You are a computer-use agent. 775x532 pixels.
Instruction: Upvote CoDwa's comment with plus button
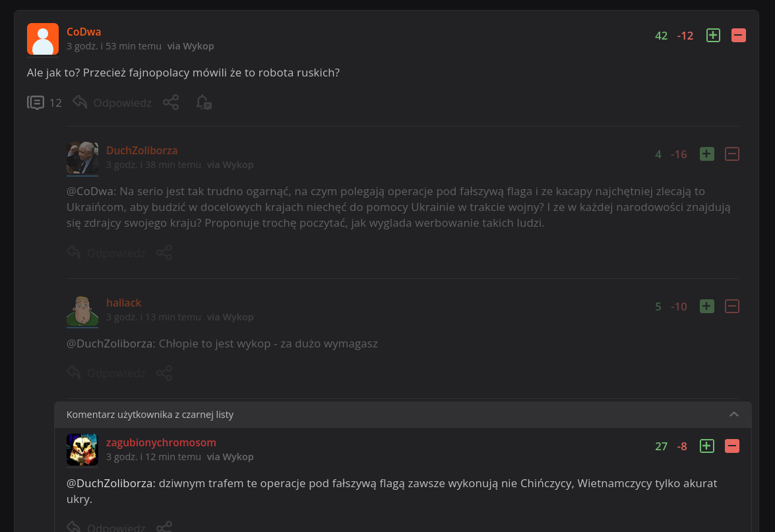pyautogui.click(x=713, y=36)
